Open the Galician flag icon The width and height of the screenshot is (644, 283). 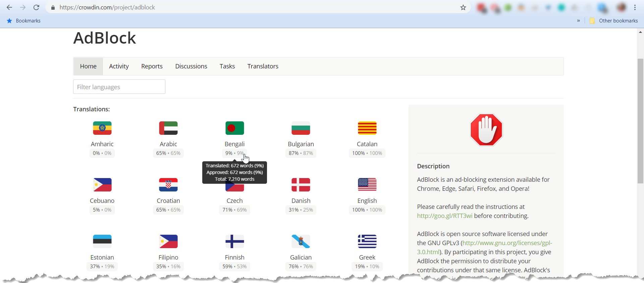pyautogui.click(x=301, y=241)
